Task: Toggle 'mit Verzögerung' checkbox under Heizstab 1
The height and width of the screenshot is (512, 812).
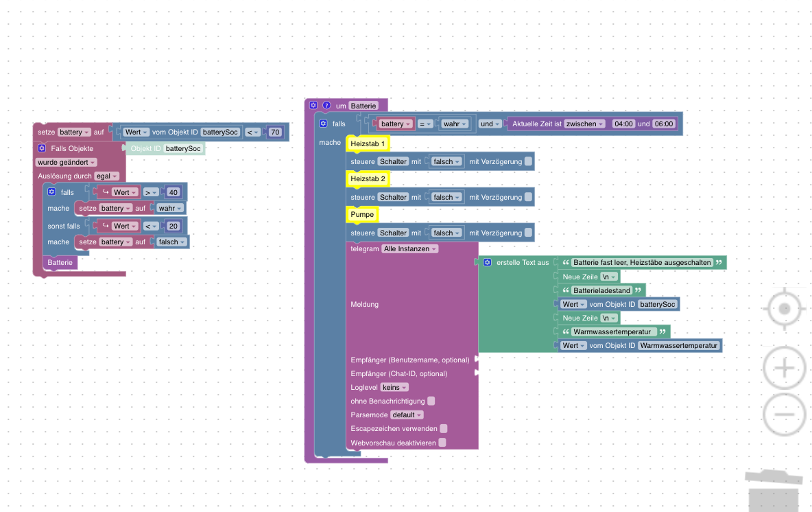Action: click(528, 161)
